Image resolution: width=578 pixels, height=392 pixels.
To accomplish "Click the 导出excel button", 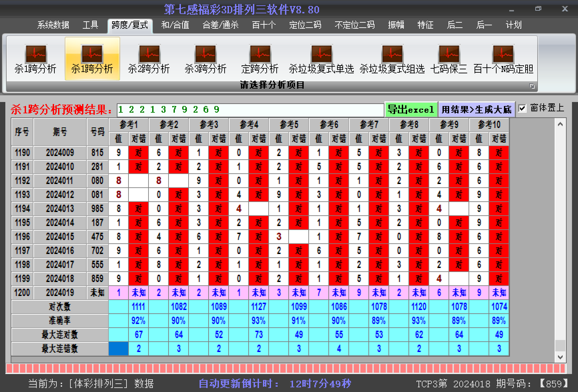I will click(411, 109).
